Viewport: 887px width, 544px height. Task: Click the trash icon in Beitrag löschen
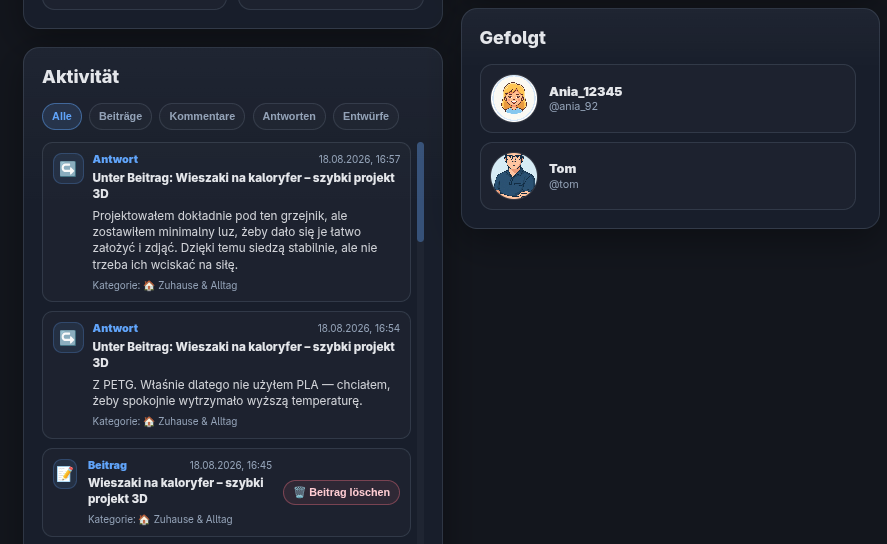[x=299, y=493]
